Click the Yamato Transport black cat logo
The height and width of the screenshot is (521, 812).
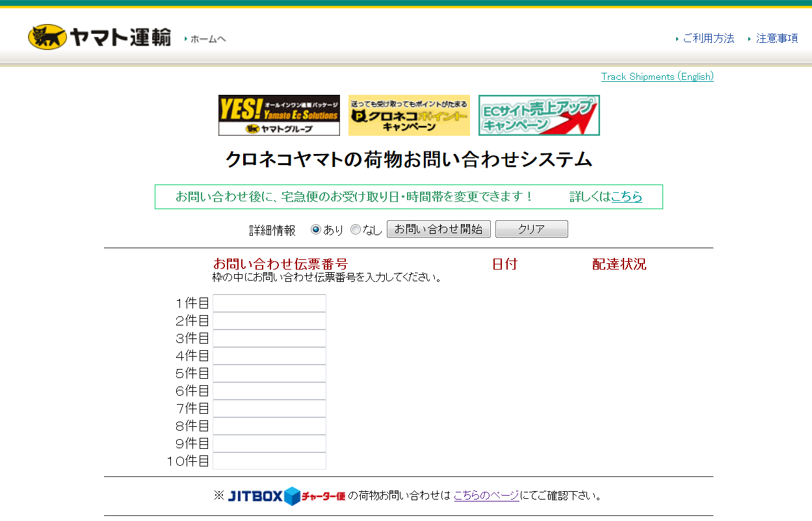(99, 38)
